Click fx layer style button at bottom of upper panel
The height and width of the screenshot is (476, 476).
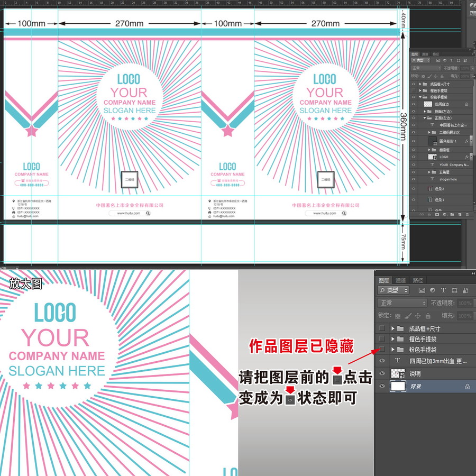[x=429, y=214]
